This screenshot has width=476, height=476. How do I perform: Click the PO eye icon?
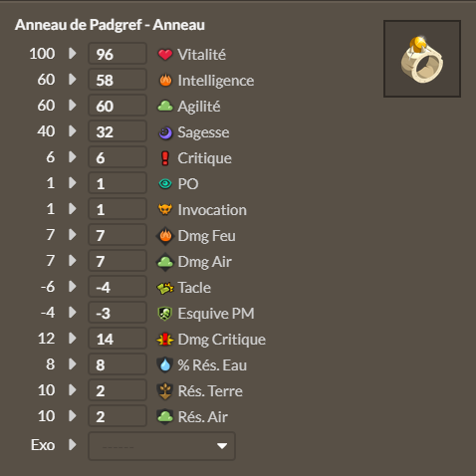(x=165, y=184)
